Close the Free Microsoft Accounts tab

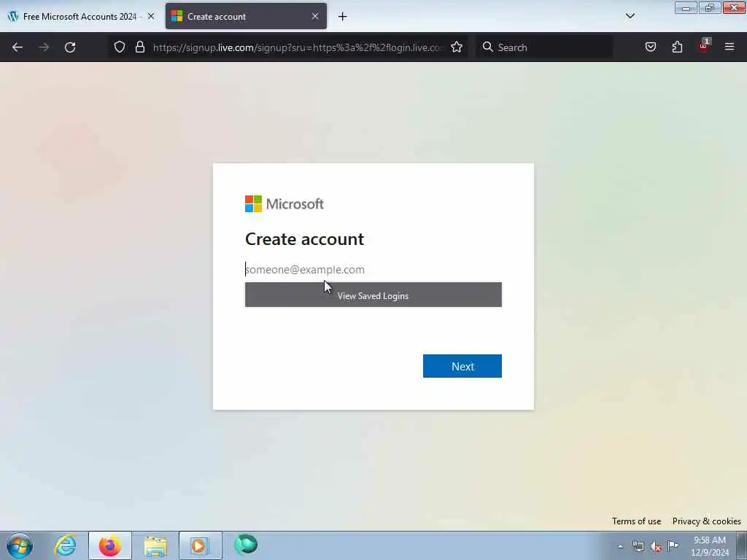151,16
